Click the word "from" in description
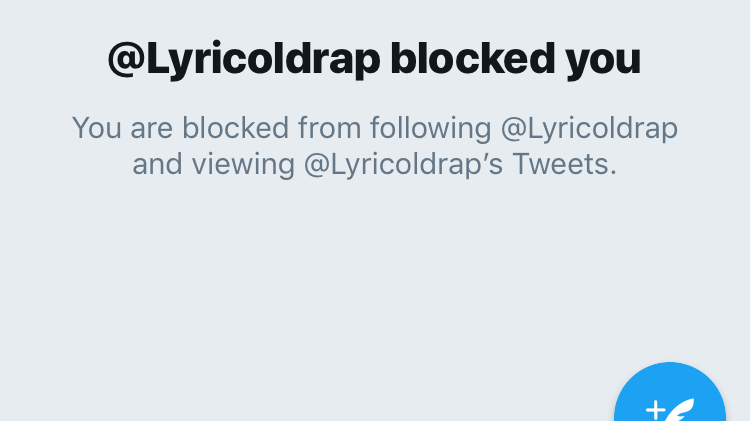The image size is (750, 421). coord(329,128)
